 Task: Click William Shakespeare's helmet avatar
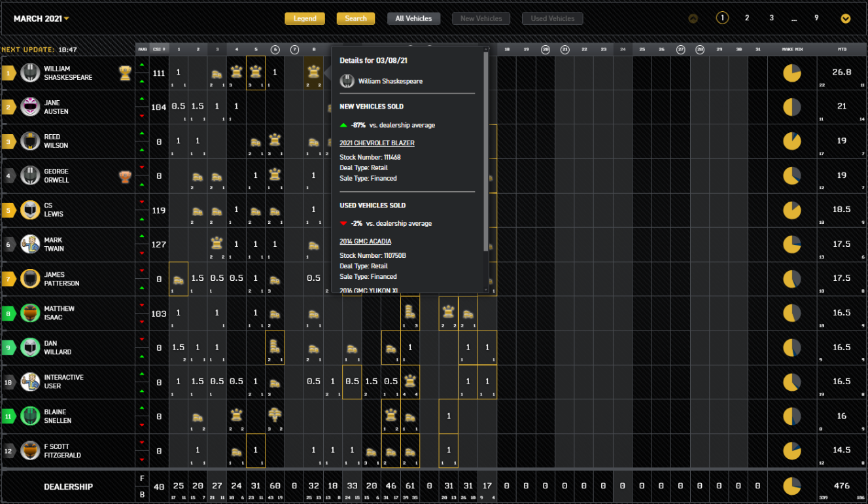point(30,73)
